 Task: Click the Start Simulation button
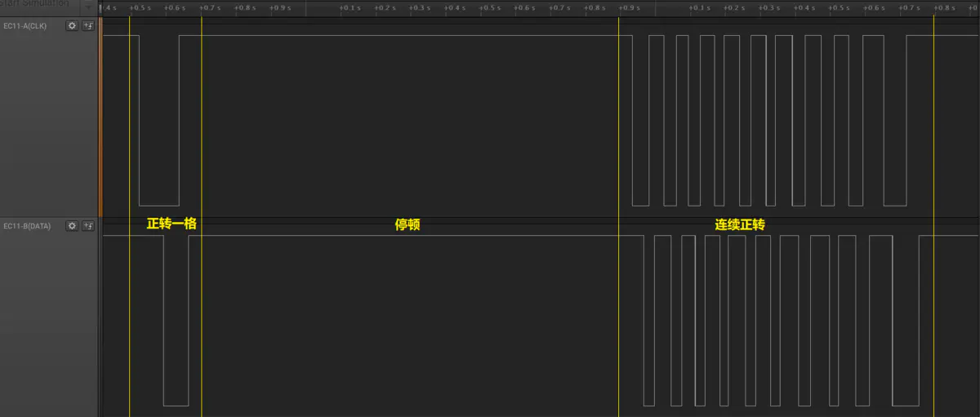(35, 4)
